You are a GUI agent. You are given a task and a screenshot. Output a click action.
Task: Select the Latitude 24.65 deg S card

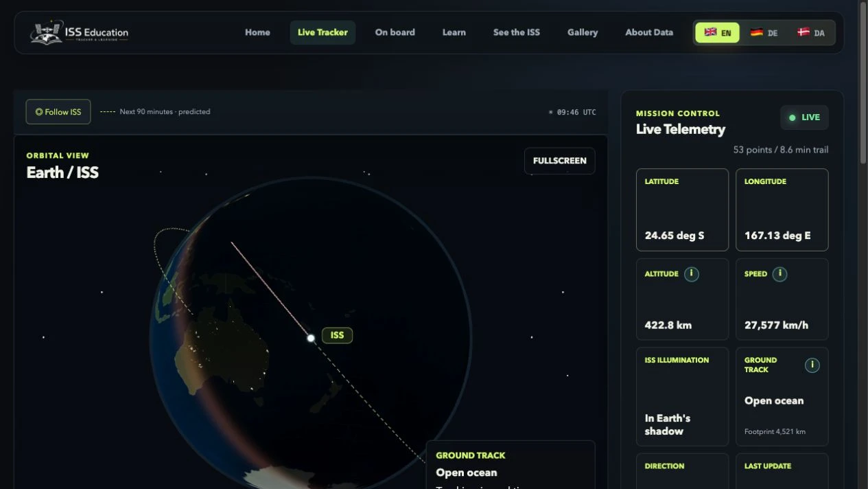682,210
